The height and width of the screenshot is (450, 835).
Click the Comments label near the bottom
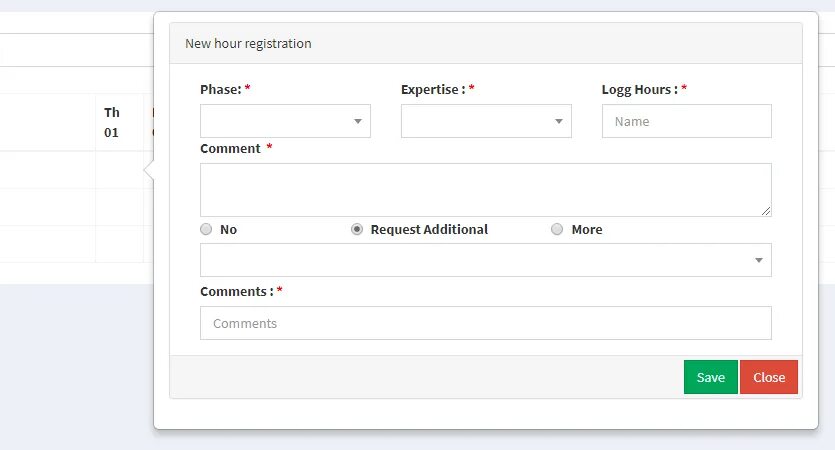pyautogui.click(x=236, y=291)
